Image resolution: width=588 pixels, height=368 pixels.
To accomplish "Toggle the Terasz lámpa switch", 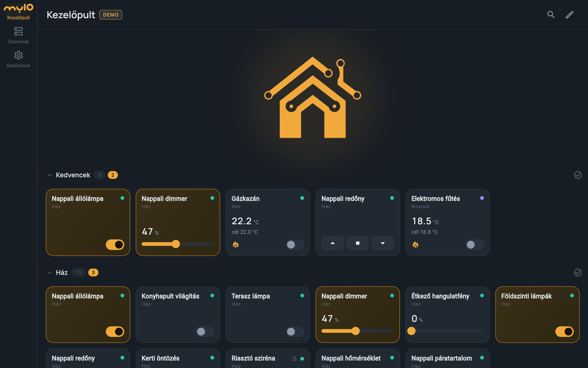I will [x=294, y=331].
